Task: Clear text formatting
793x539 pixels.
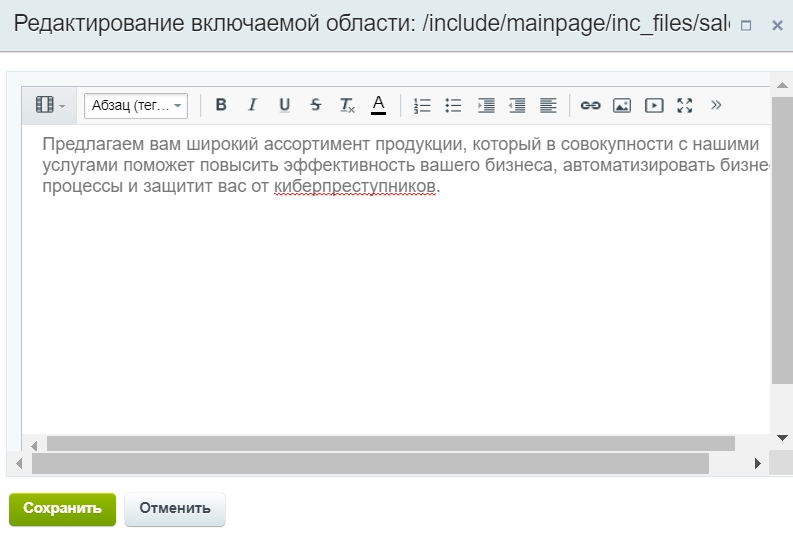Action: pyautogui.click(x=347, y=105)
